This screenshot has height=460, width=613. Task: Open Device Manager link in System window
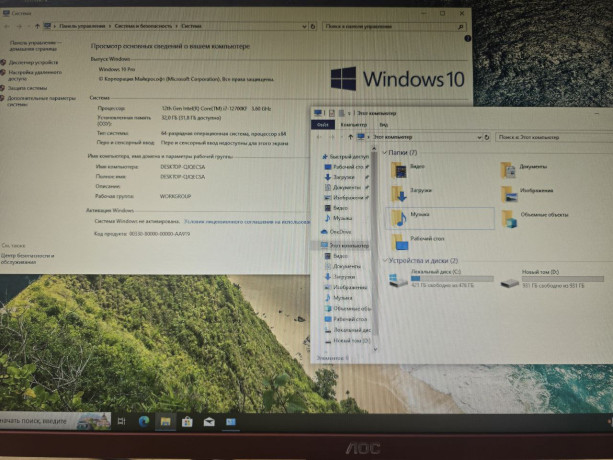tap(33, 63)
